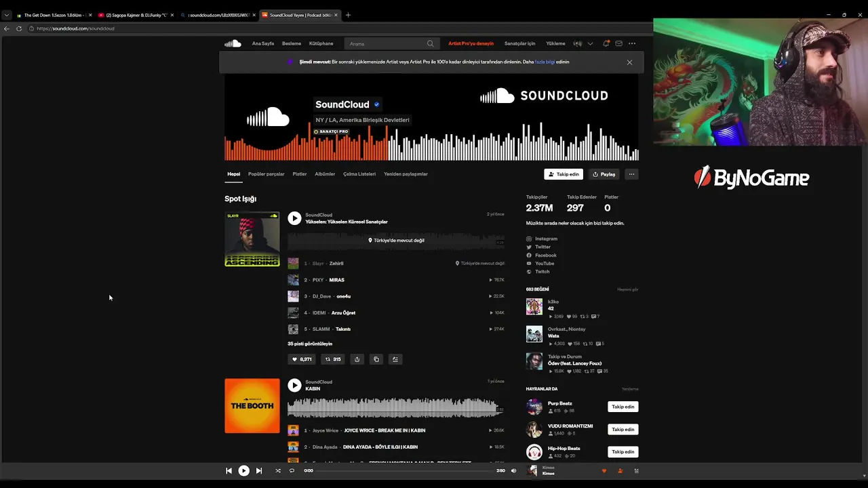Open the fazla bilgi link
Viewport: 868px width, 488px height.
click(x=545, y=62)
